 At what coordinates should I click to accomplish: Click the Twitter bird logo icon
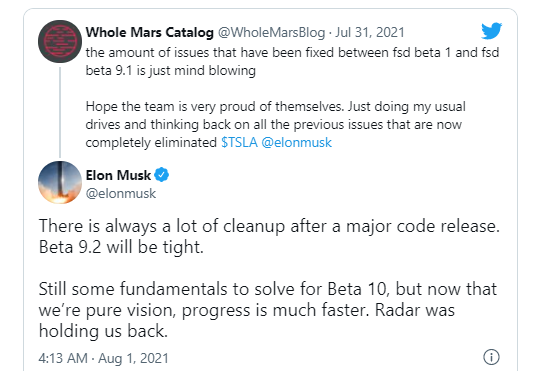coord(491,31)
